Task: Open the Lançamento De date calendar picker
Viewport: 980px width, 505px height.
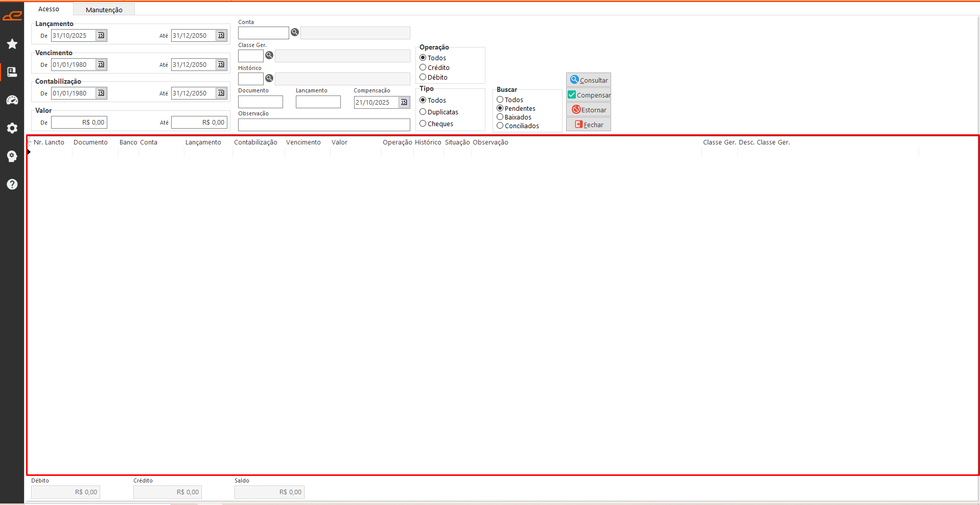Action: click(101, 35)
